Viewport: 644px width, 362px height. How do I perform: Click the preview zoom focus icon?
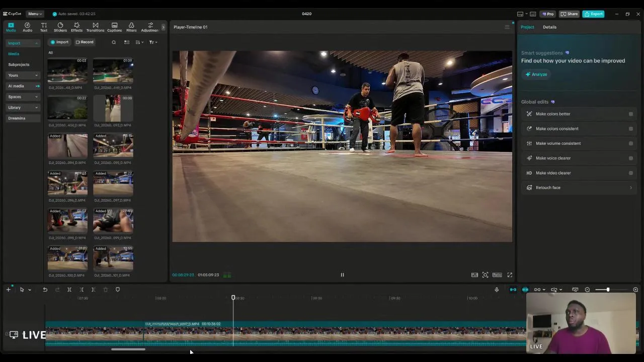(x=485, y=275)
